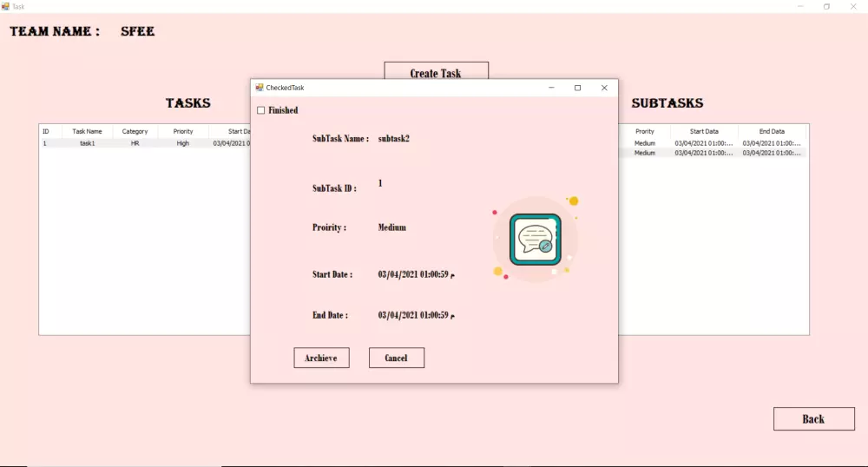Click the Cancel button in CheckedTask dialog
Viewport: 868px width, 467px height.
coord(397,358)
